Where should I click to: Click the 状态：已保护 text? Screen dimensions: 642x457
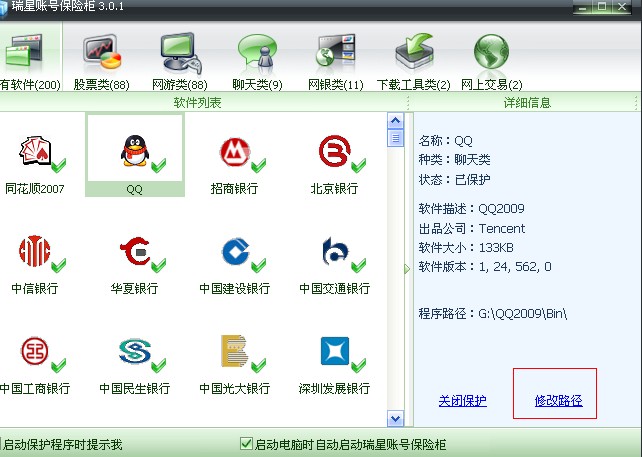click(x=454, y=179)
